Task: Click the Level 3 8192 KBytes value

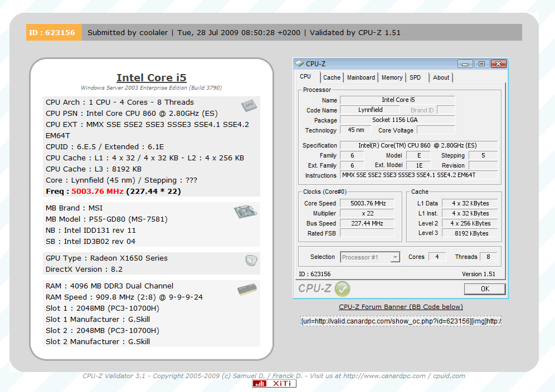Action: [x=470, y=233]
